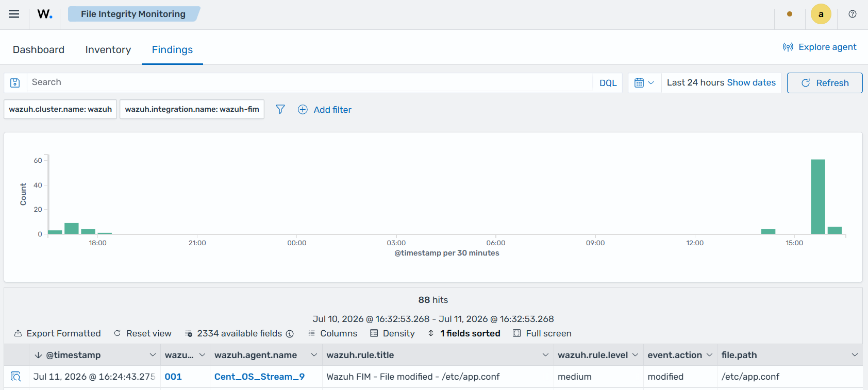Inspect the first row document details icon
The image size is (868, 390).
coord(16,377)
